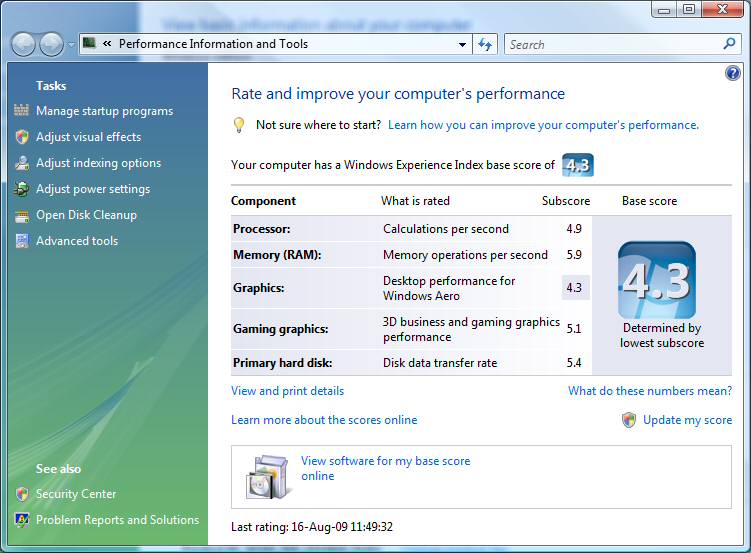Click the 5.9 Memory subscore
751x553 pixels.
point(574,255)
